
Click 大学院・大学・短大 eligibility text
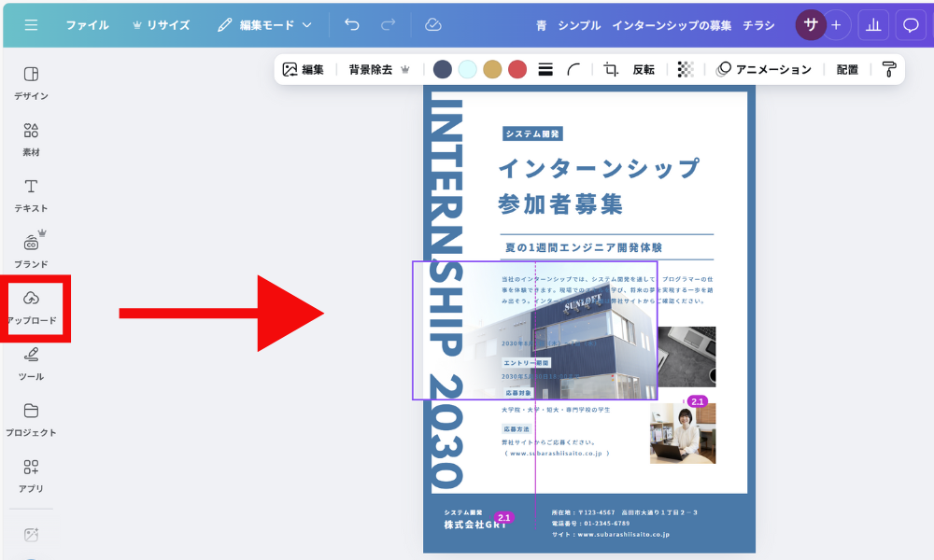(x=556, y=410)
